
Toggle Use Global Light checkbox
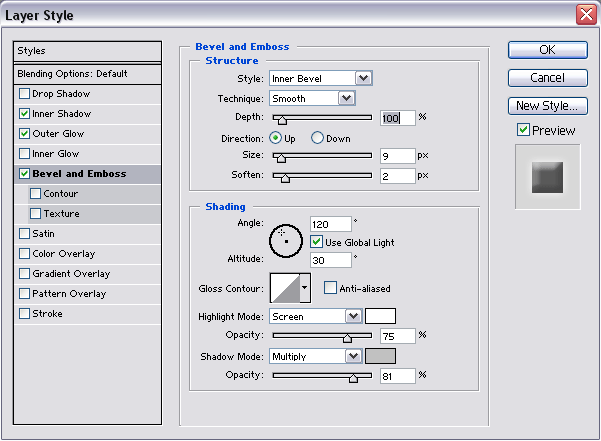pyautogui.click(x=316, y=242)
